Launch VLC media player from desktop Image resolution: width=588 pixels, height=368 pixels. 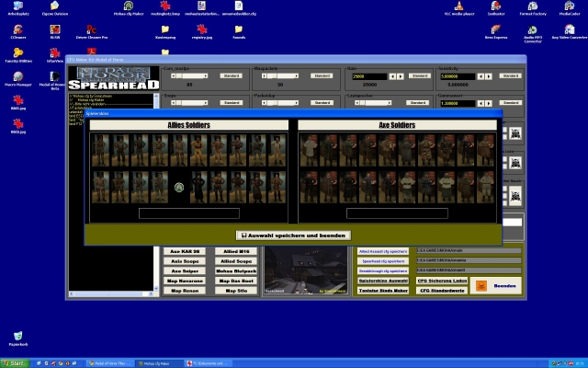(459, 8)
